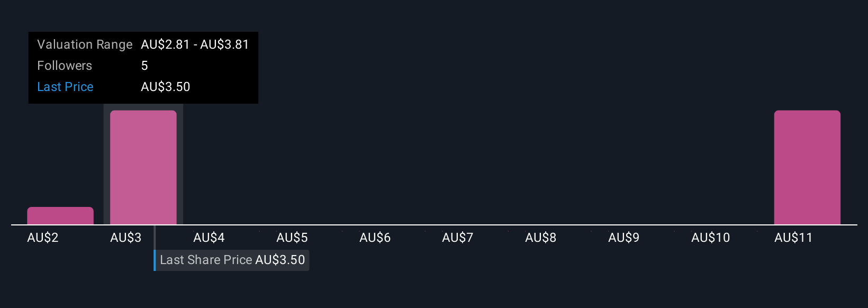The width and height of the screenshot is (868, 308).
Task: Open the Last Price link in tooltip
Action: tap(65, 87)
